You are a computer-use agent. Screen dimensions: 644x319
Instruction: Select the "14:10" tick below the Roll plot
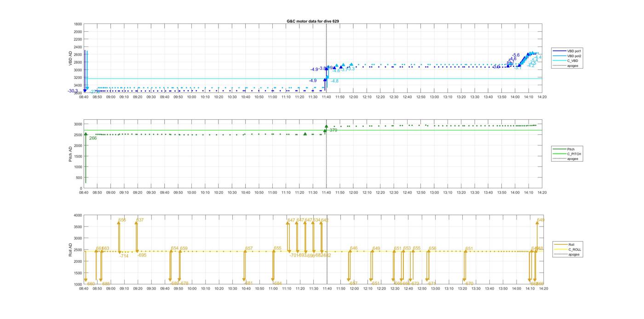529,289
